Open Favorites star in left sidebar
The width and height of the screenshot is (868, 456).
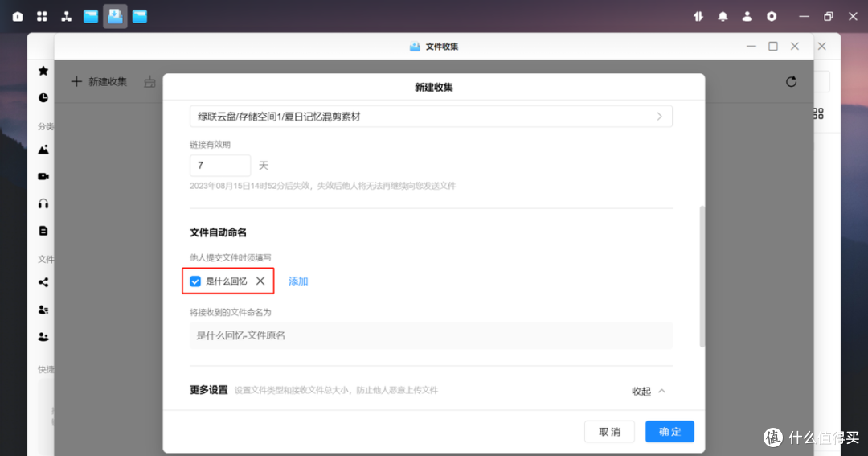coord(43,71)
